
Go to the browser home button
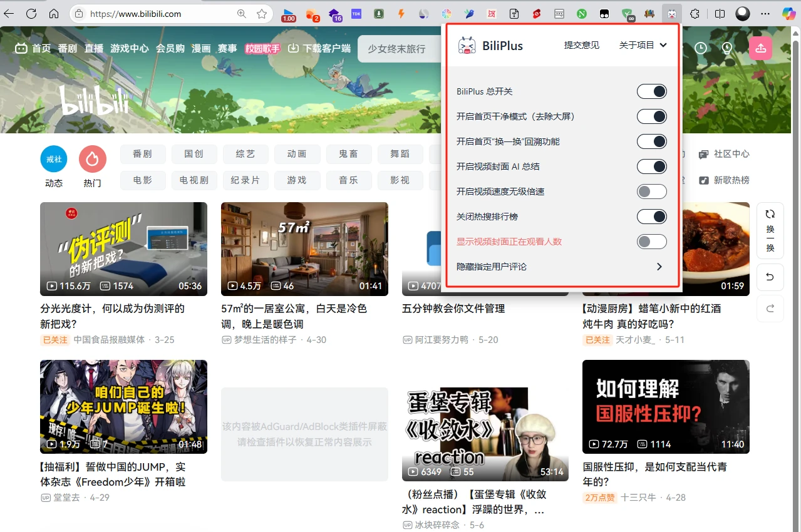[54, 14]
